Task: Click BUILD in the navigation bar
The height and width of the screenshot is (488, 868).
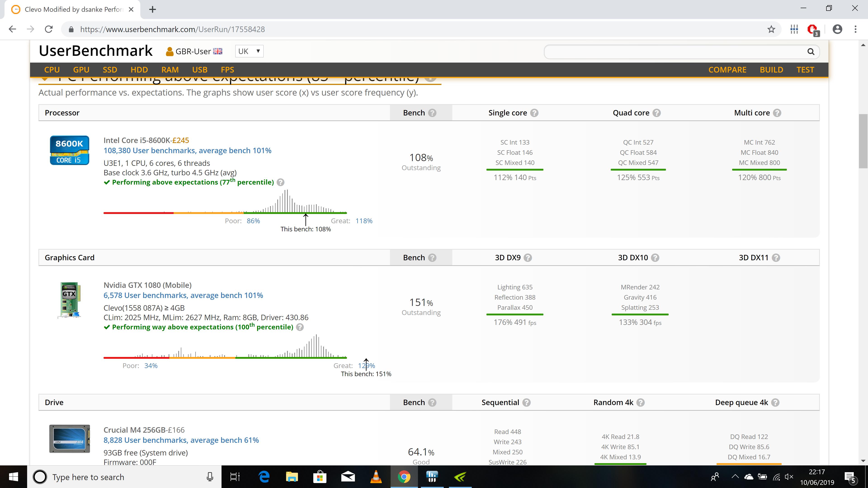Action: (771, 70)
